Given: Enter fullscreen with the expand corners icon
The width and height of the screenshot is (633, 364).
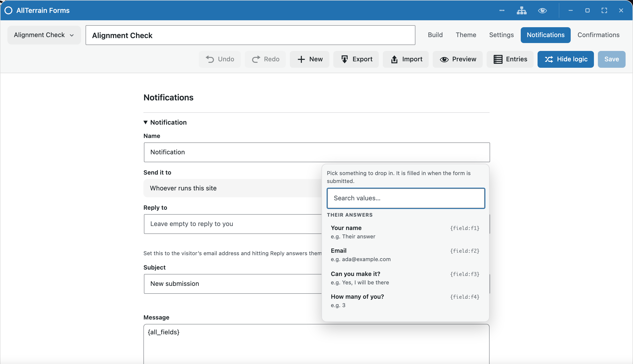Looking at the screenshot, I should point(604,10).
